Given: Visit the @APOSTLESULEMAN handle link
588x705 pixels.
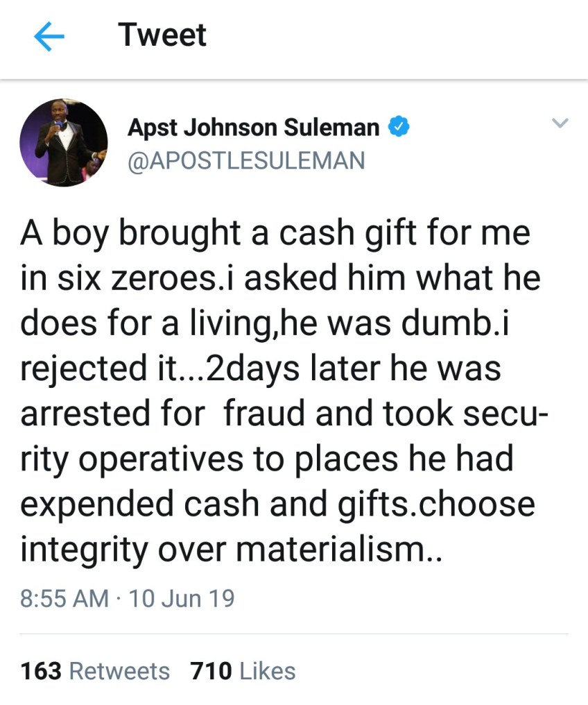Looking at the screenshot, I should [247, 161].
